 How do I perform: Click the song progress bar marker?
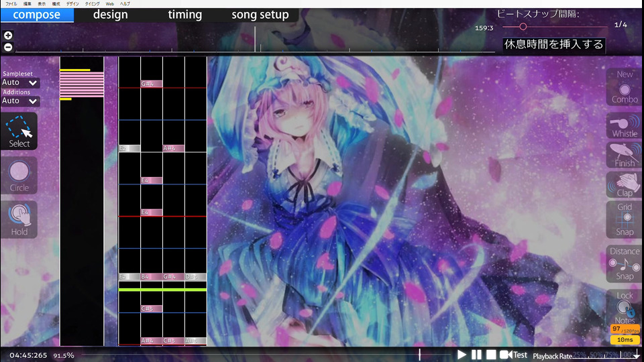pos(420,355)
